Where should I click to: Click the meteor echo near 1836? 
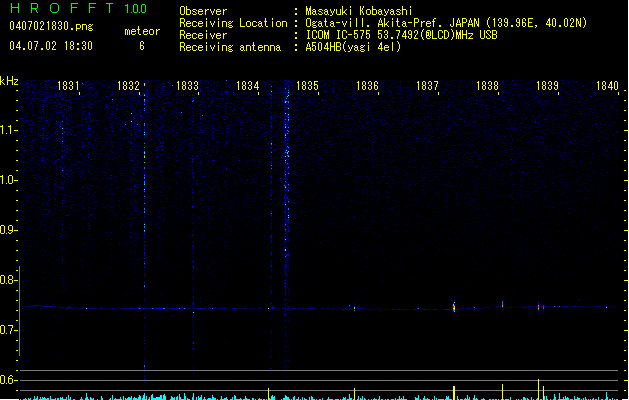point(354,308)
